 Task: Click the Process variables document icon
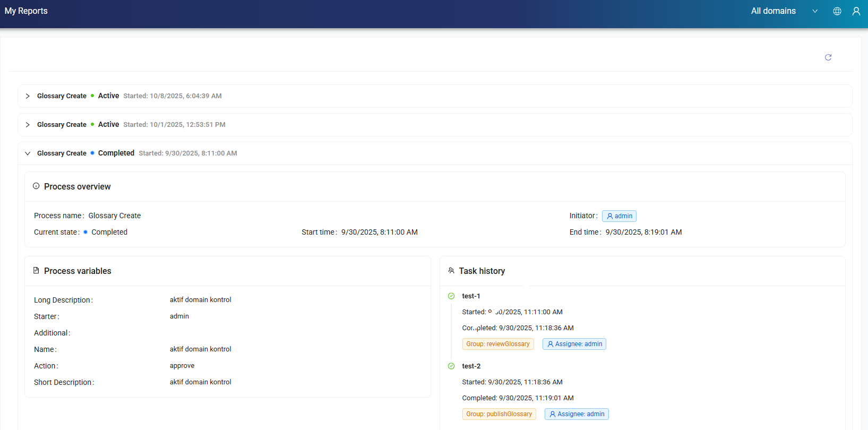[36, 271]
